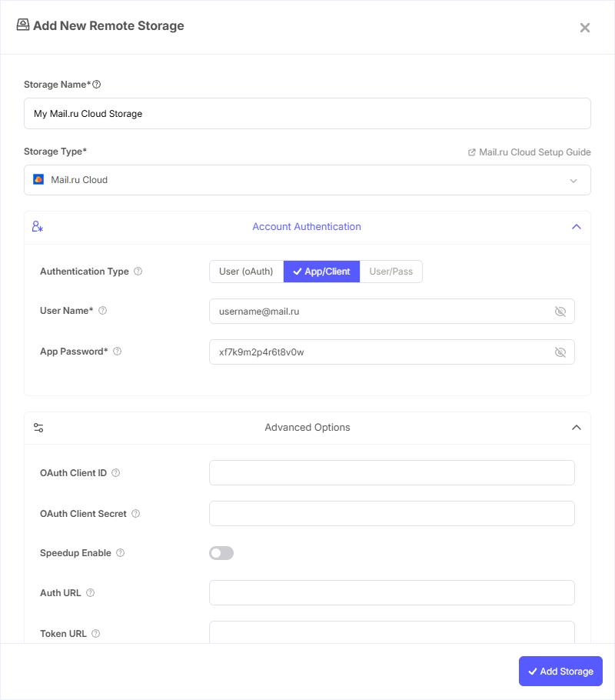Image resolution: width=615 pixels, height=700 pixels.
Task: Click the Mail.ru Cloud service icon
Action: [x=37, y=179]
